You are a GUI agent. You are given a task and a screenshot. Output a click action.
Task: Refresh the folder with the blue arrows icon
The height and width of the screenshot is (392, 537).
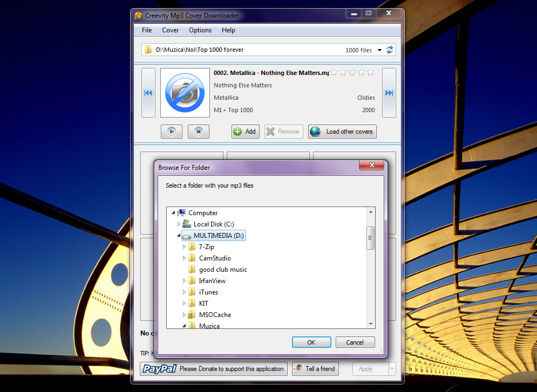pos(390,50)
